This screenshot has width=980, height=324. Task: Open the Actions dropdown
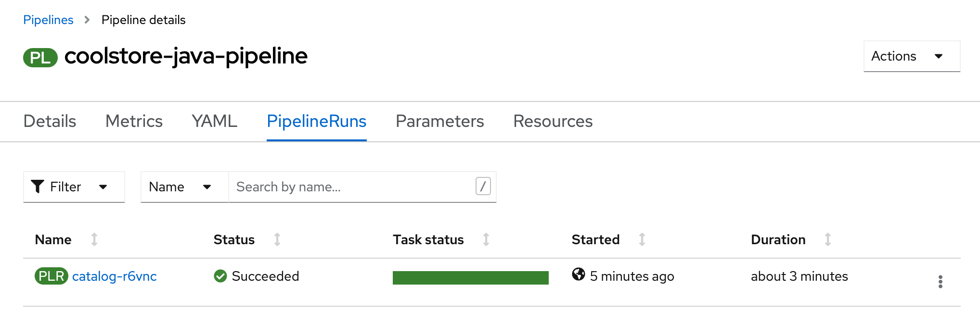[911, 56]
